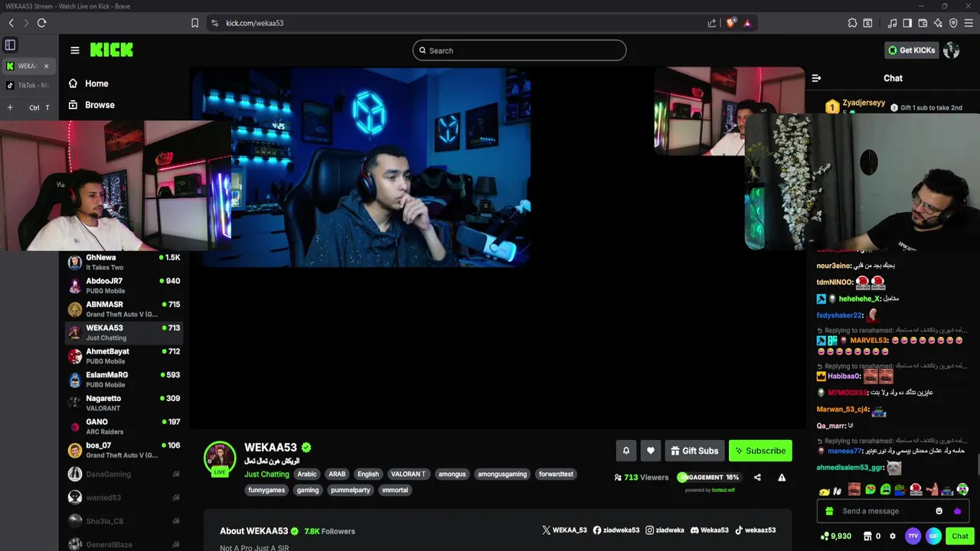The width and height of the screenshot is (980, 551).
Task: Share the stream with share icon
Action: pyautogui.click(x=757, y=478)
